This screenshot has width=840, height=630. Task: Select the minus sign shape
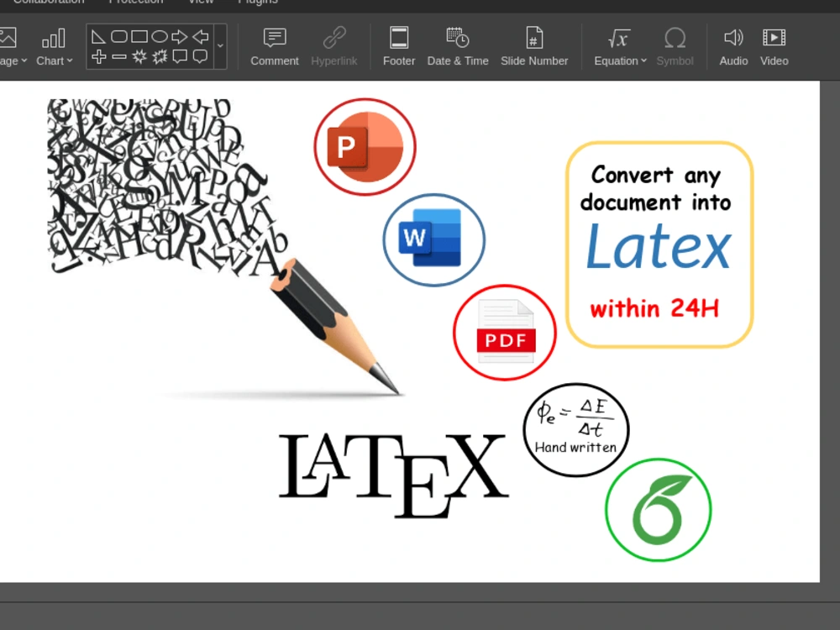pos(119,56)
